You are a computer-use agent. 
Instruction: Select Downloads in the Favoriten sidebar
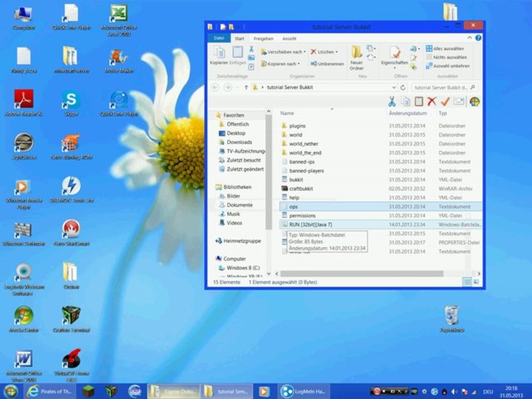[239, 142]
